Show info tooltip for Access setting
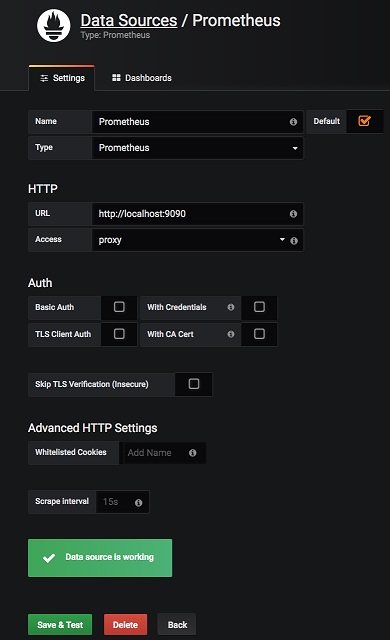 [294, 241]
